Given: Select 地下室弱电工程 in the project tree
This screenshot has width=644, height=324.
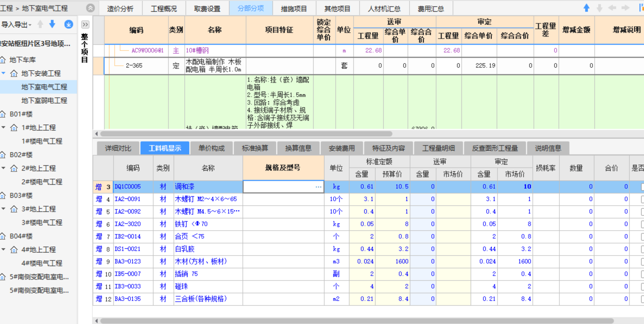Looking at the screenshot, I should click(44, 101).
